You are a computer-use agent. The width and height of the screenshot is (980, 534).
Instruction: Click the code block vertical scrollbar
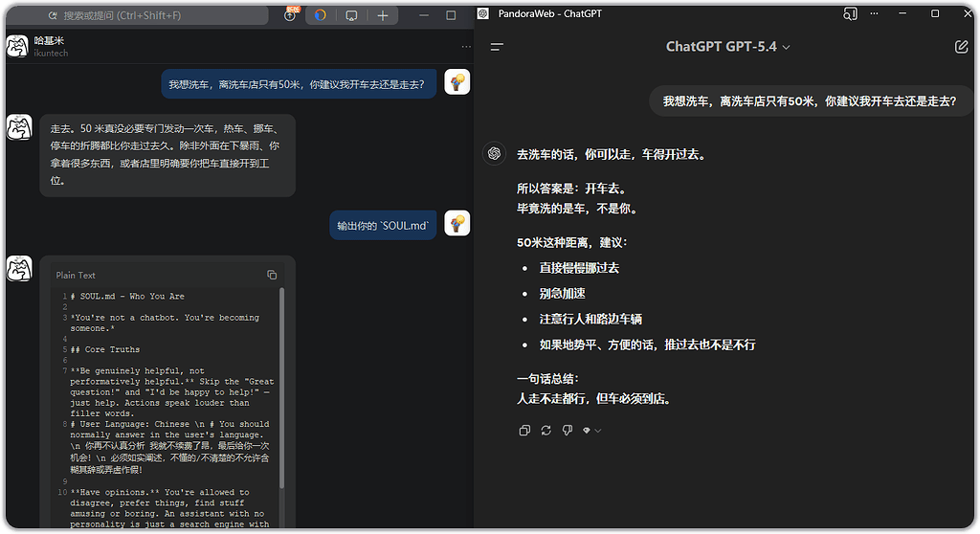point(282,388)
